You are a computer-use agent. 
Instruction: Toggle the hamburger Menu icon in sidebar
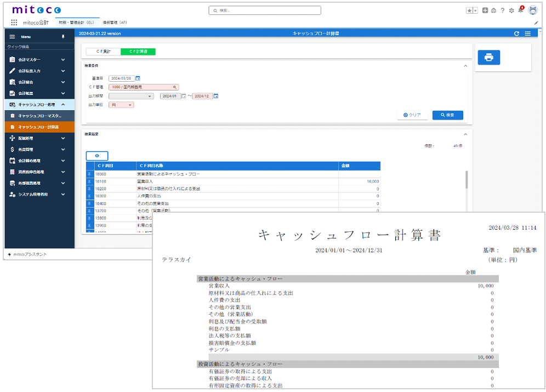12,37
